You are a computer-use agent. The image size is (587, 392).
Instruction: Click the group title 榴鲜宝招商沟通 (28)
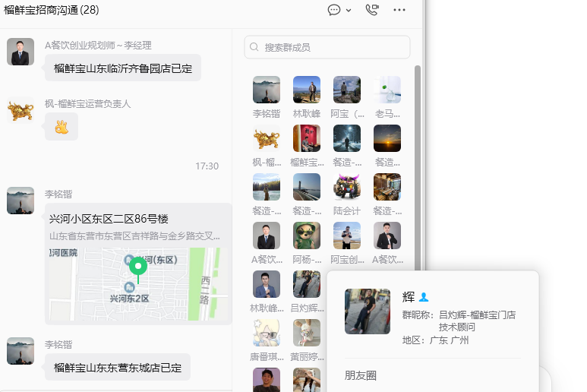tap(52, 10)
